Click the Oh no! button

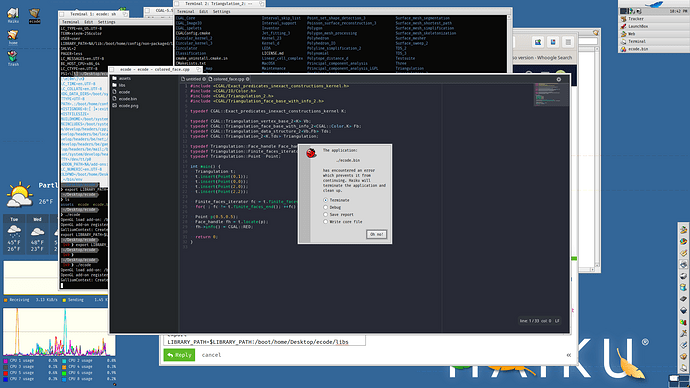coord(377,234)
